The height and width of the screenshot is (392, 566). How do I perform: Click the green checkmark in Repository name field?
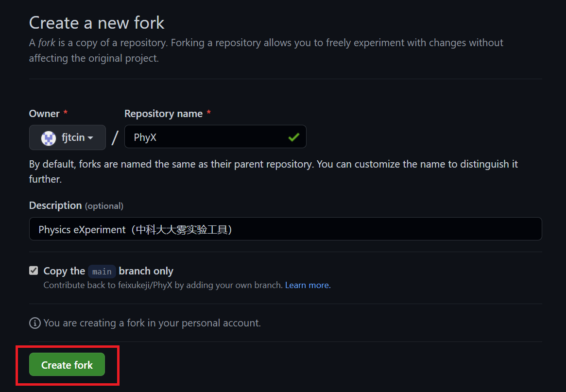pos(294,137)
